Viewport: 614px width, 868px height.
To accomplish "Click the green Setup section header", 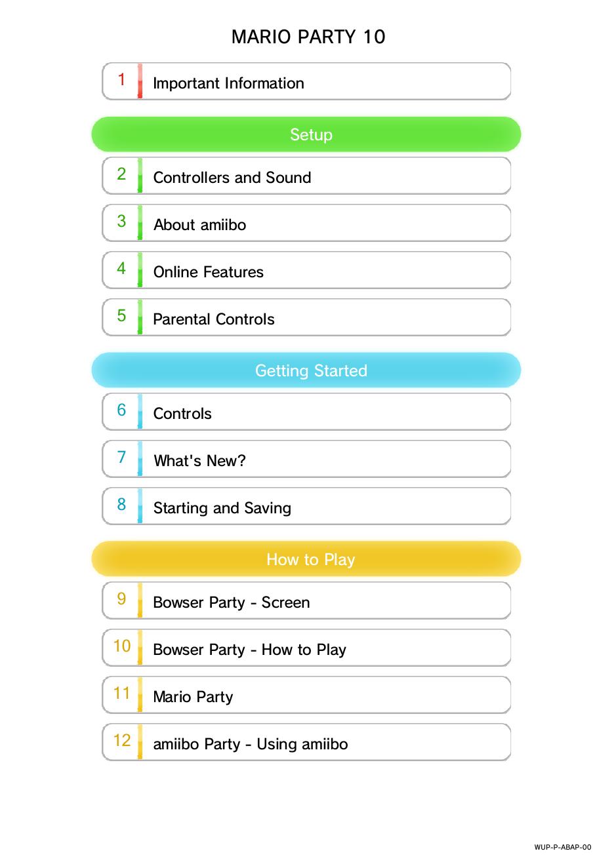I will pyautogui.click(x=306, y=134).
